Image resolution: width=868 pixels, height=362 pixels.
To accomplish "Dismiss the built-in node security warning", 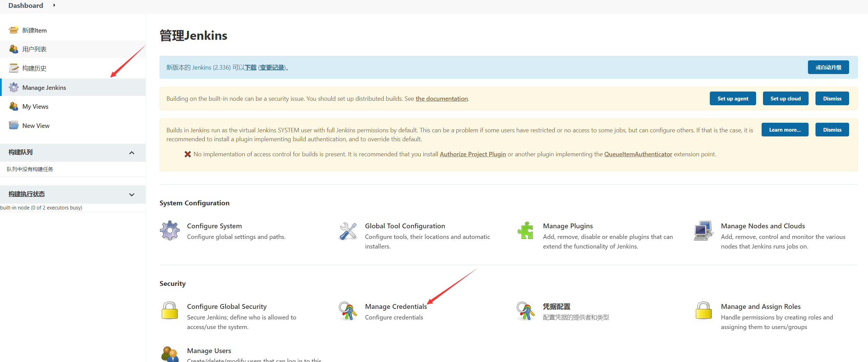I will 832,98.
